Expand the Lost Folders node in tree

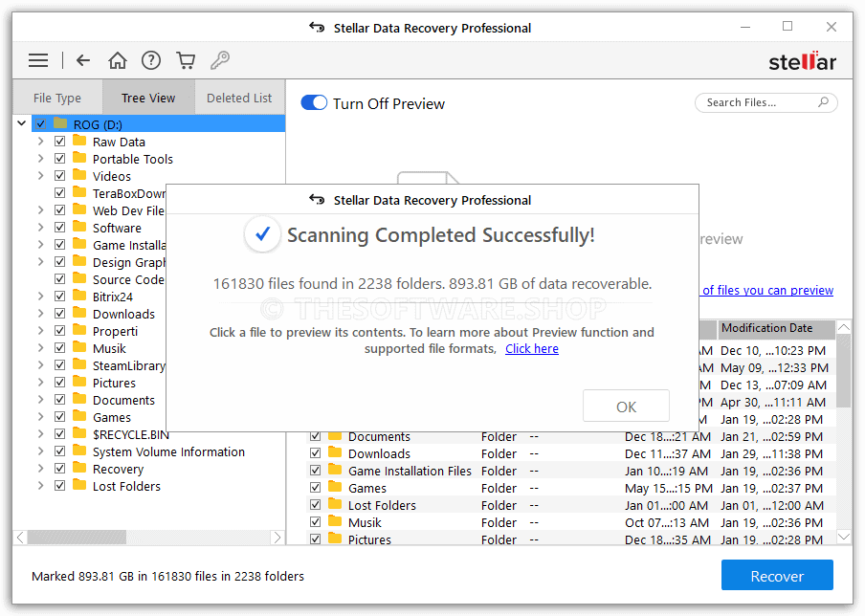(x=41, y=485)
